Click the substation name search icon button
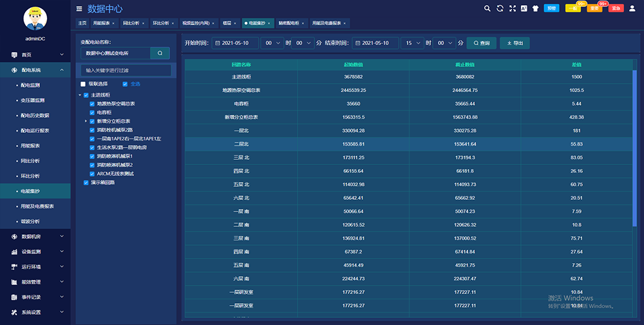The image size is (644, 325). pos(160,53)
